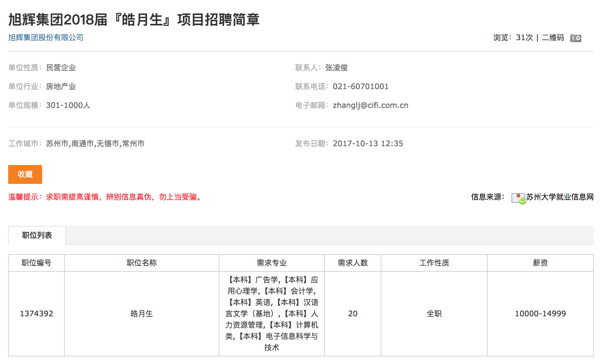Click position name 皓月生 in table

[x=141, y=313]
